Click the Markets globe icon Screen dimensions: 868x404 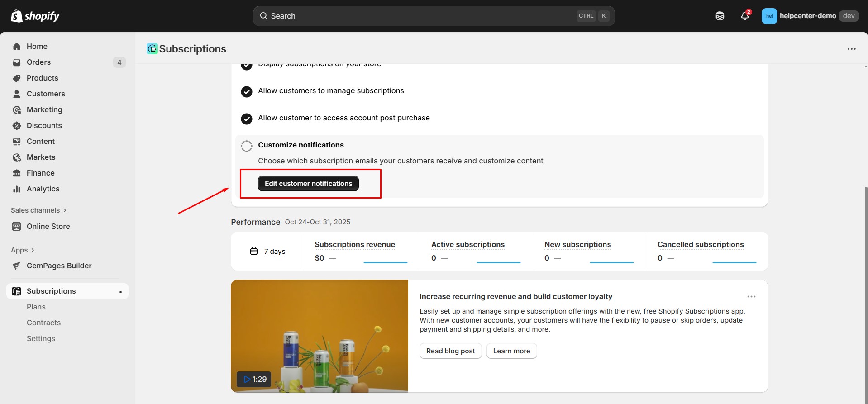tap(17, 157)
